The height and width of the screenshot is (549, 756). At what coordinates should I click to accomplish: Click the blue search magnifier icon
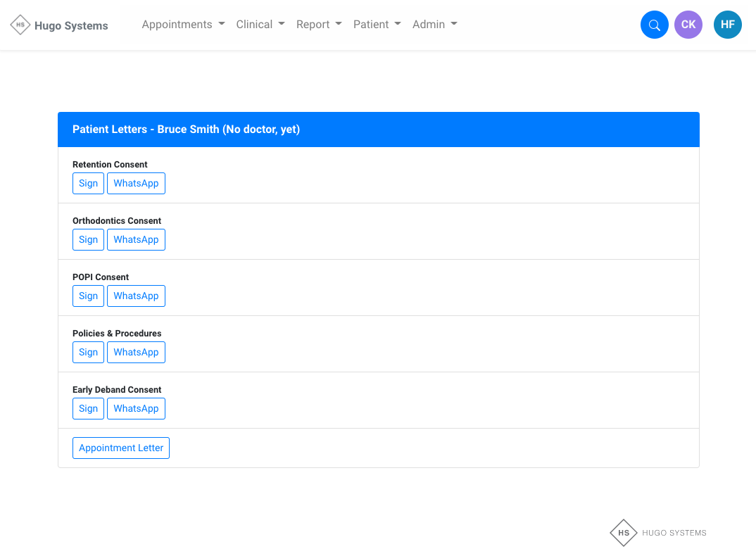(x=654, y=25)
